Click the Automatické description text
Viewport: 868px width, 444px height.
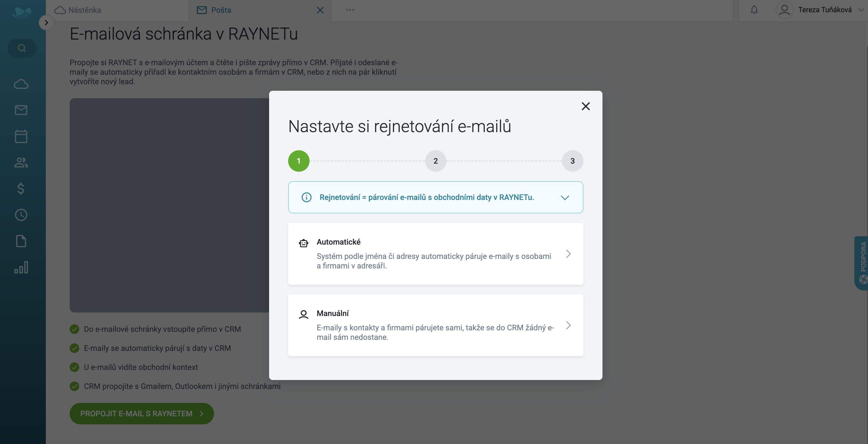[x=434, y=261]
